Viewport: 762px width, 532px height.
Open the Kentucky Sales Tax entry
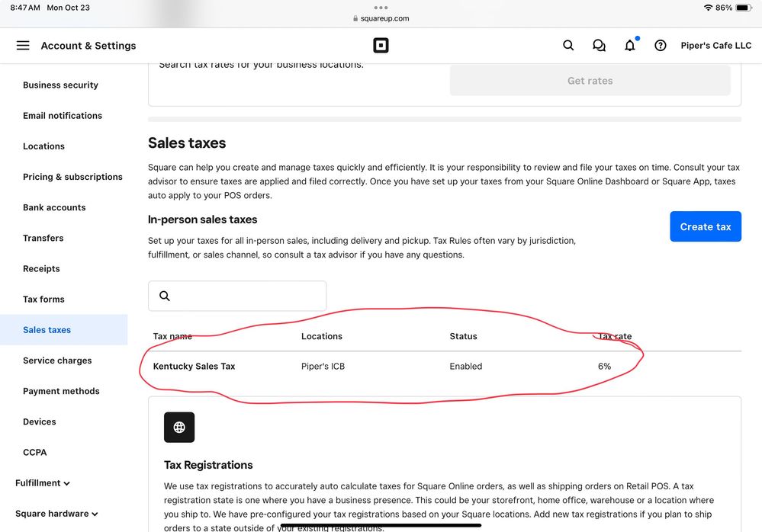pyautogui.click(x=195, y=367)
